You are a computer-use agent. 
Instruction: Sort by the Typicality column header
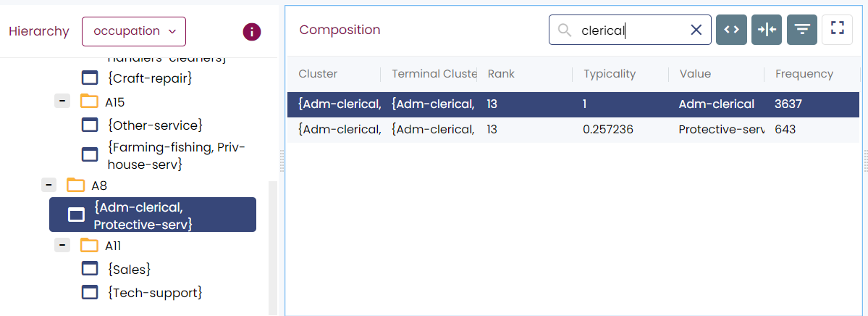pyautogui.click(x=609, y=74)
